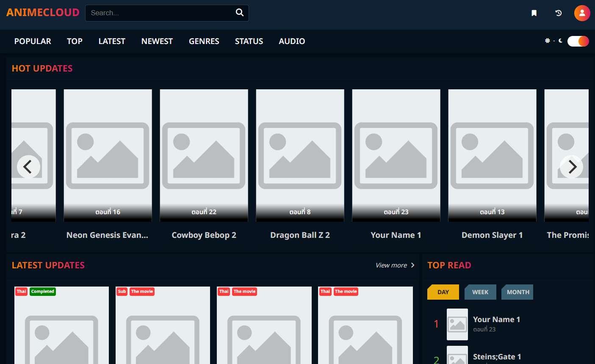The image size is (595, 364).
Task: Open the Genres menu
Action: point(204,41)
